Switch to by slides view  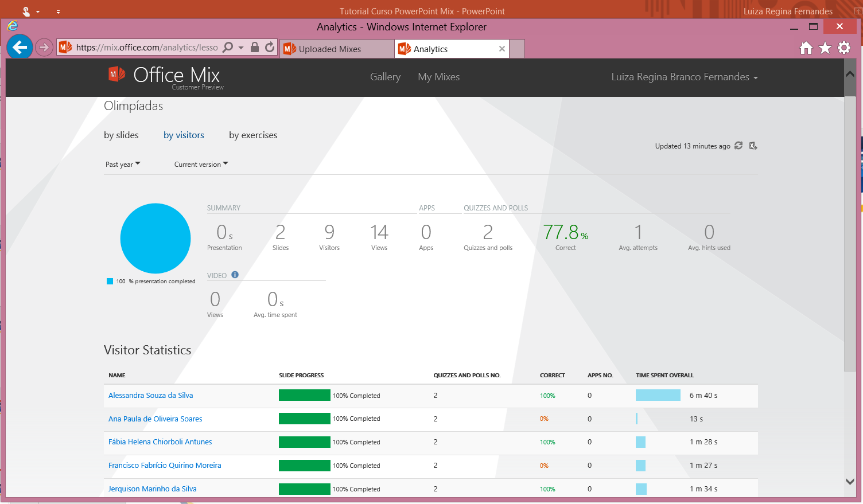click(121, 135)
